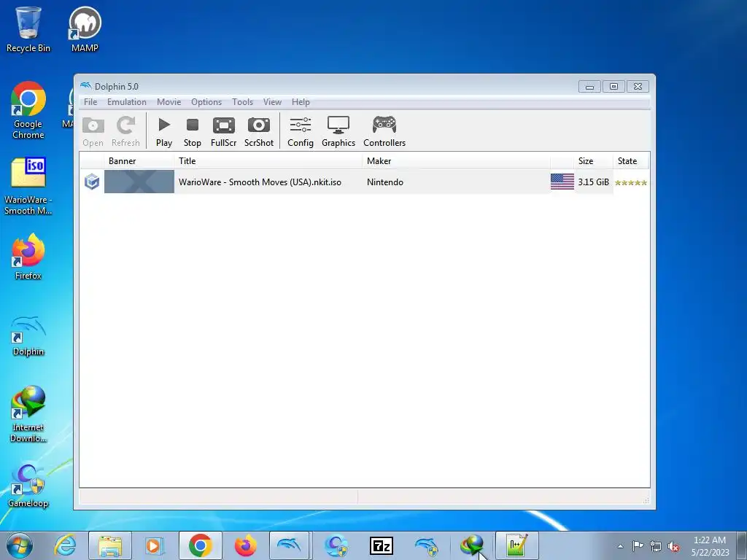This screenshot has height=560, width=747.
Task: Sort game list by State column
Action: [631, 161]
